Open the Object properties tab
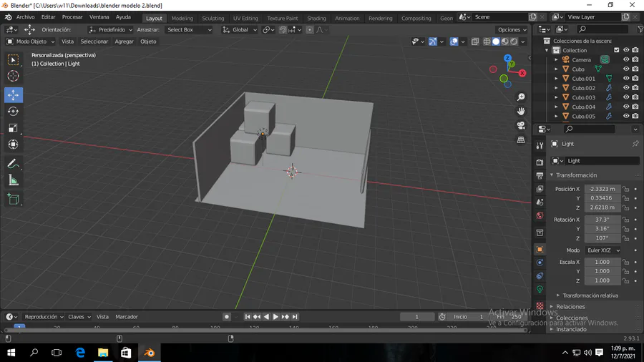Screen dimensions: 644x362 click(540, 250)
